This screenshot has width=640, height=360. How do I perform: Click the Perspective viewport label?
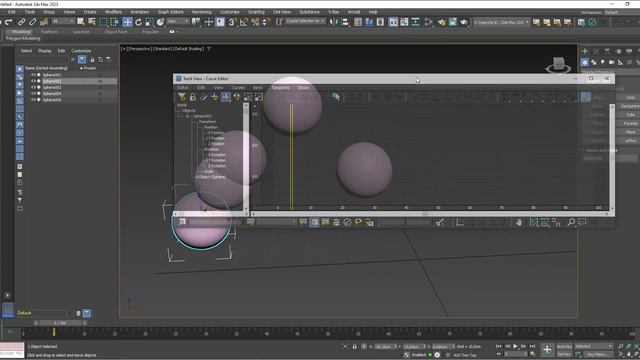[140, 49]
